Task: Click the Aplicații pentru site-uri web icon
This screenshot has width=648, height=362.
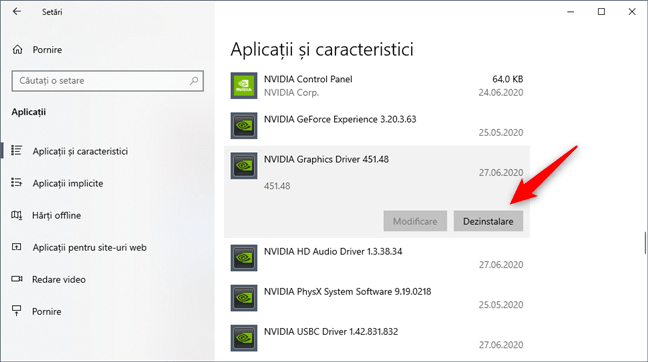Action: pyautogui.click(x=17, y=247)
